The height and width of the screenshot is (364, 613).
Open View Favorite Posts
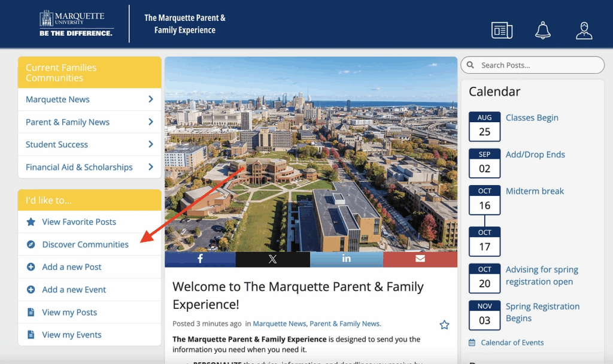click(79, 222)
